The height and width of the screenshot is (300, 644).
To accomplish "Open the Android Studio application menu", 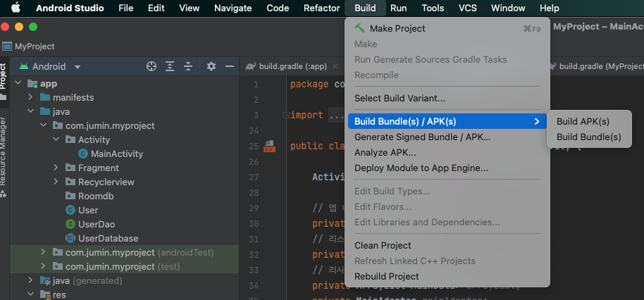I will pyautogui.click(x=70, y=8).
